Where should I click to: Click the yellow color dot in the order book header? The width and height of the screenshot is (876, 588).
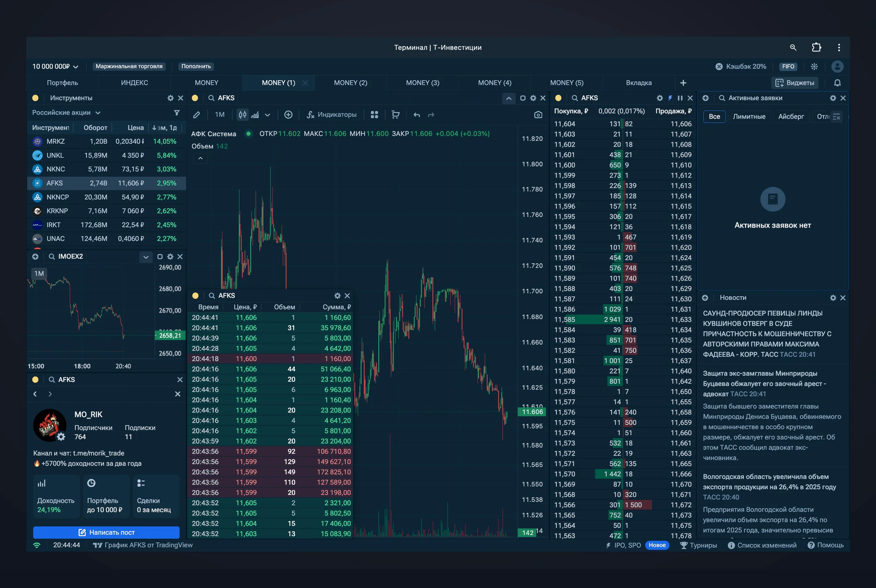[x=558, y=98]
